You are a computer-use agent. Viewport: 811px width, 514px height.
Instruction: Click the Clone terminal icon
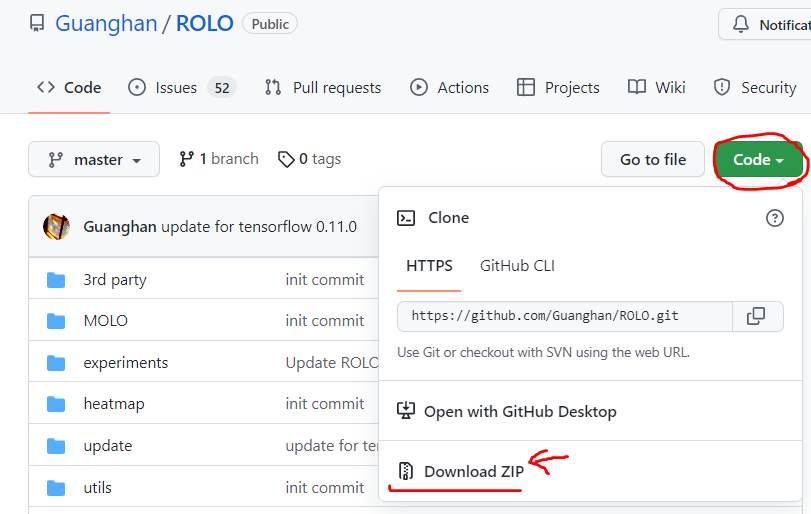click(406, 218)
